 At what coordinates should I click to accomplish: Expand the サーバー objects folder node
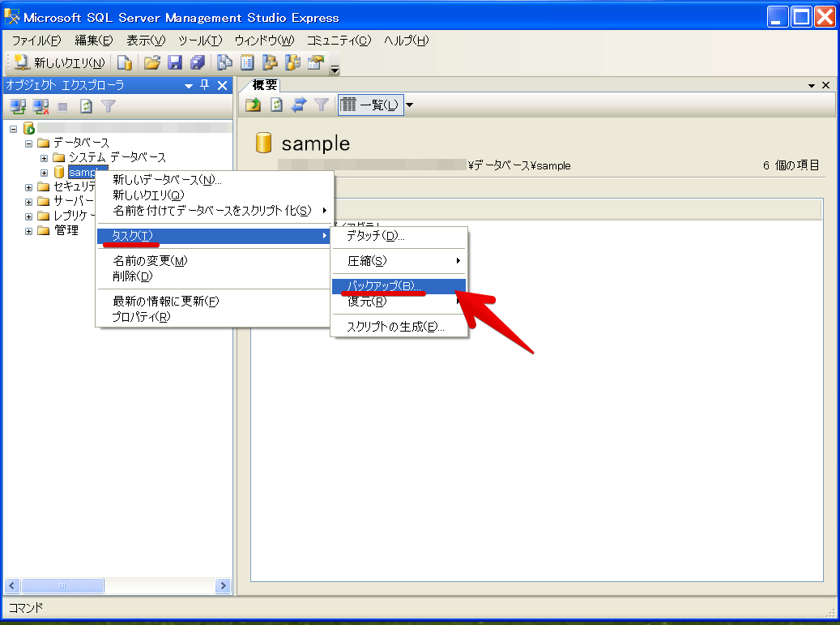29,202
